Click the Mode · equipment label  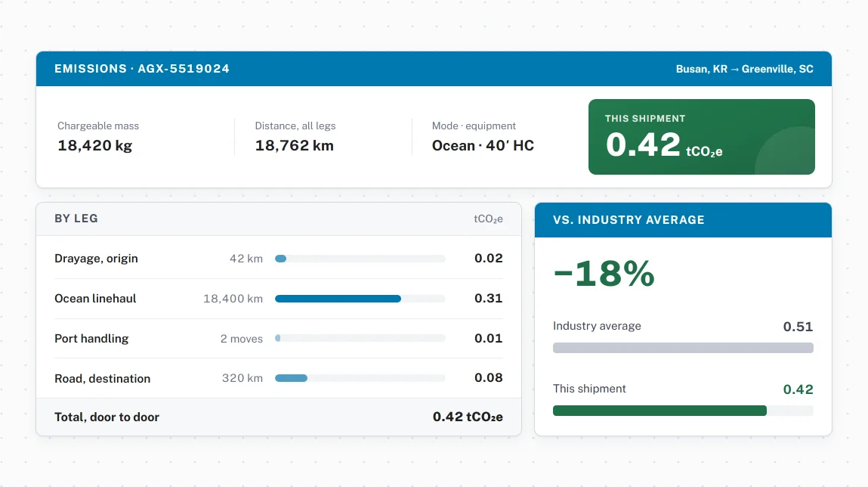click(474, 126)
